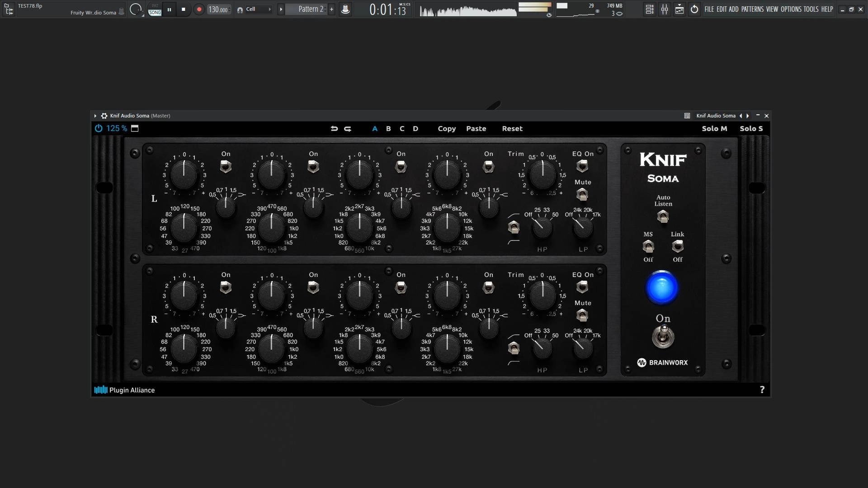
Task: Click R channel LP filter knob
Action: [x=583, y=348]
